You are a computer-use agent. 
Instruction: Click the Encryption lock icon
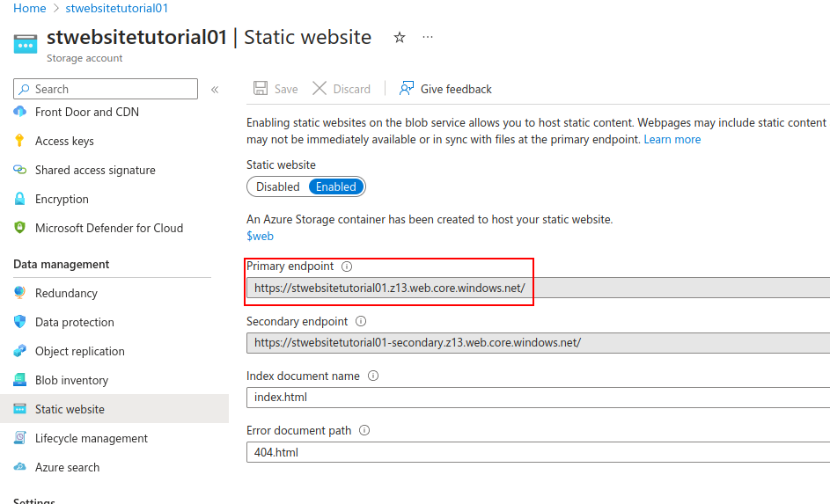coord(19,199)
